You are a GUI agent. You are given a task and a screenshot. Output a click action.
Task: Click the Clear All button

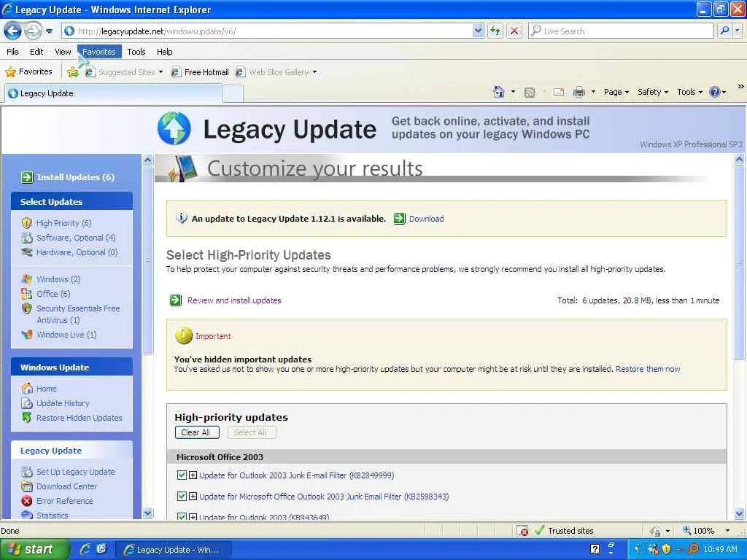(x=196, y=432)
